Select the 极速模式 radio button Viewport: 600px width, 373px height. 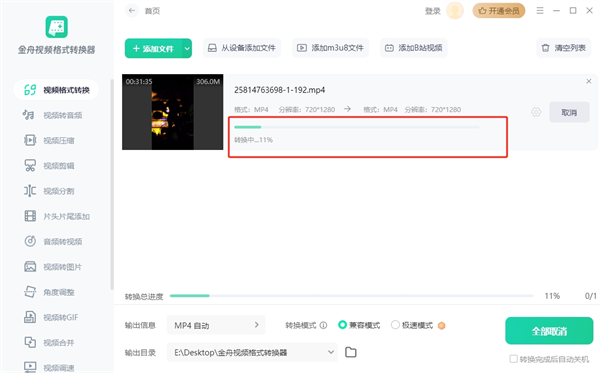[395, 325]
